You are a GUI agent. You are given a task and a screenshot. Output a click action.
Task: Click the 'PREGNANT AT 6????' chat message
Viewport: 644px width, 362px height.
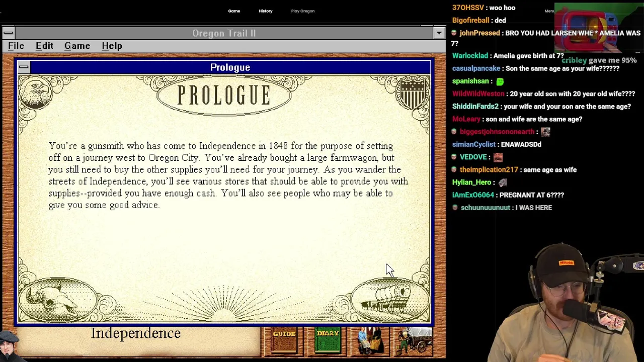click(x=532, y=195)
